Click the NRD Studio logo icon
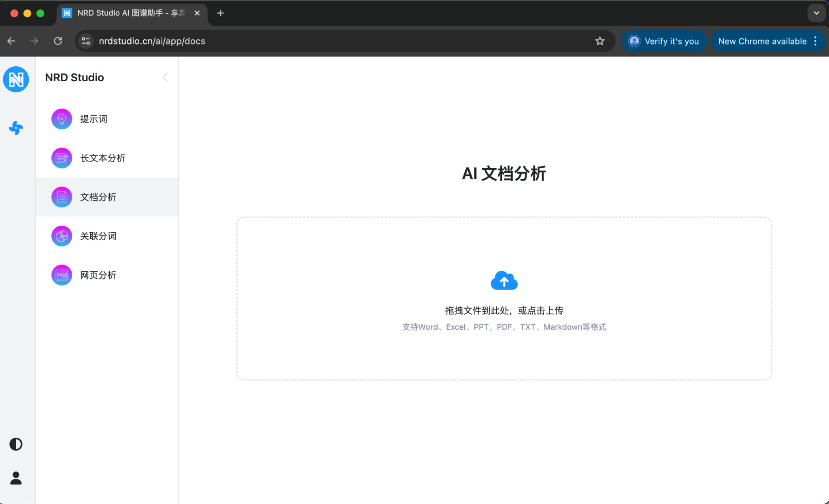The width and height of the screenshot is (829, 504). 16,79
